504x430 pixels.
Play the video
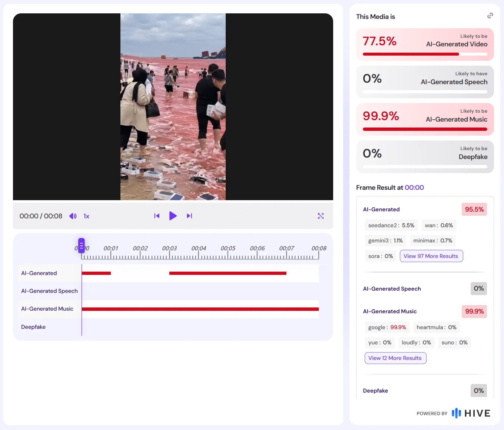click(173, 216)
